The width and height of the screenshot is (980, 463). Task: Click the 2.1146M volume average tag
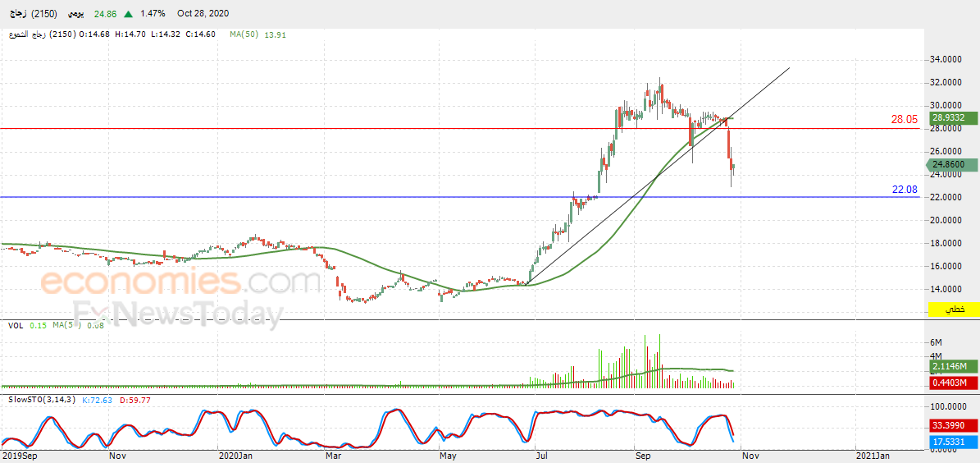952,366
